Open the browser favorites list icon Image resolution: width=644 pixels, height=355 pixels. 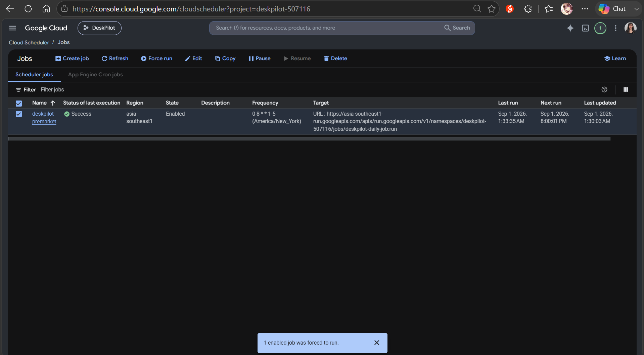[x=549, y=9]
